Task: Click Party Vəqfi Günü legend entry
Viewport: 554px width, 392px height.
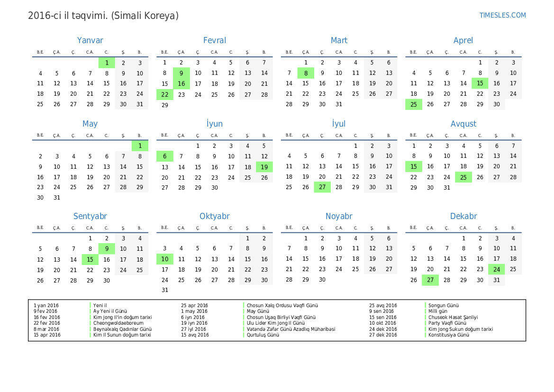Action: coord(447,323)
